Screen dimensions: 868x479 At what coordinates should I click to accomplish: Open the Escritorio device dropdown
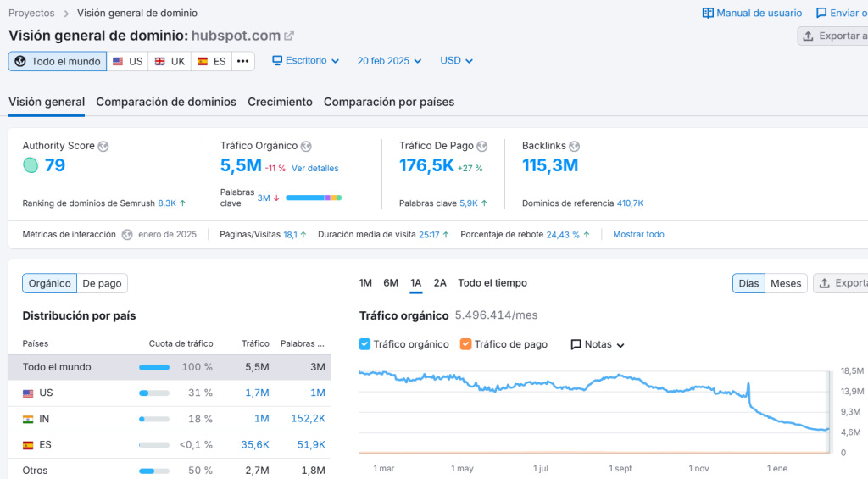[x=305, y=61]
